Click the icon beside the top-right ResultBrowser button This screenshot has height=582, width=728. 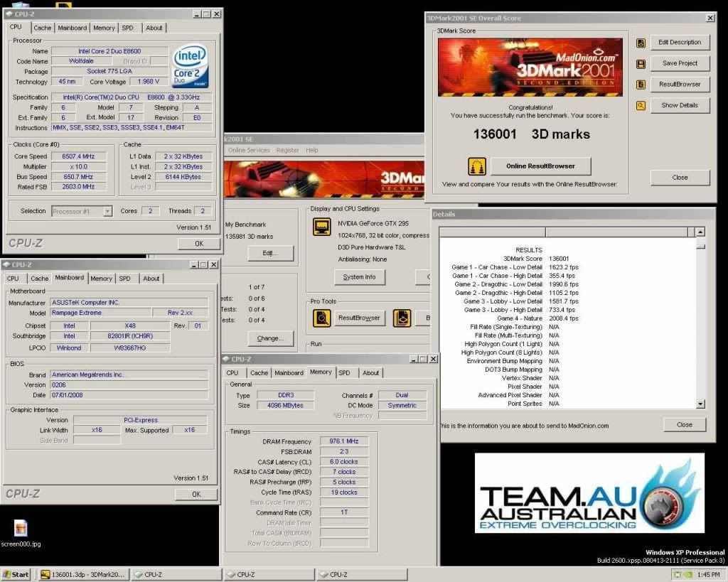[x=641, y=85]
